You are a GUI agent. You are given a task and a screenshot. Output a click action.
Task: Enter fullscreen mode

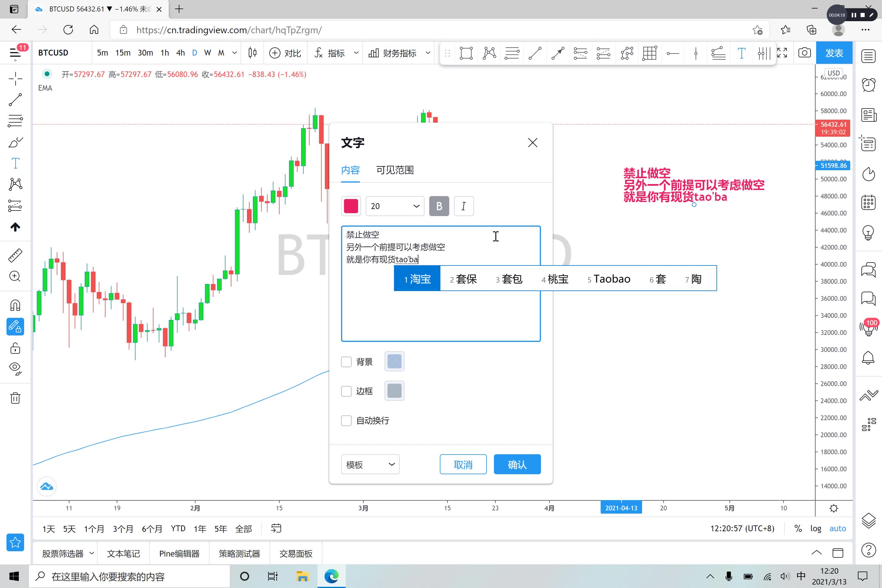(x=782, y=53)
